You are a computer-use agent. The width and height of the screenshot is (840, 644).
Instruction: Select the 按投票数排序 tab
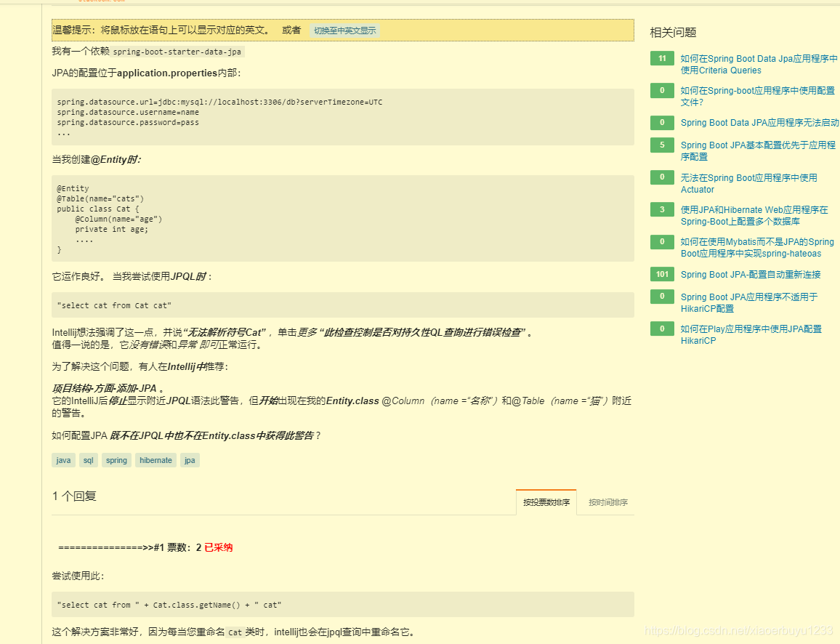click(x=546, y=501)
